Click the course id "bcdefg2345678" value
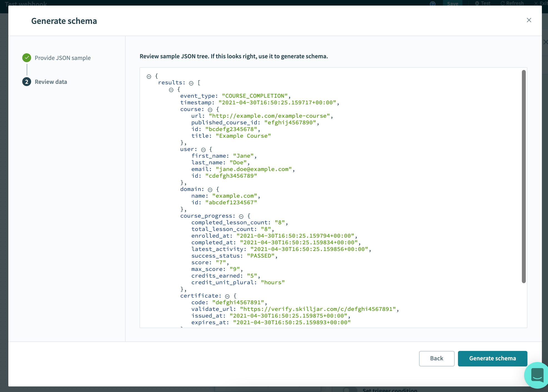548x392 pixels. 231,129
